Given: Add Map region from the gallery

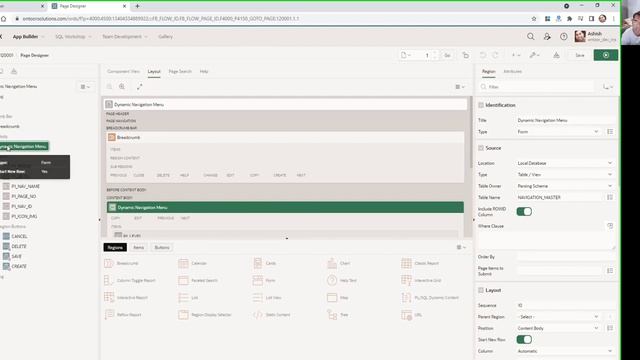Looking at the screenshot, I should [338, 298].
